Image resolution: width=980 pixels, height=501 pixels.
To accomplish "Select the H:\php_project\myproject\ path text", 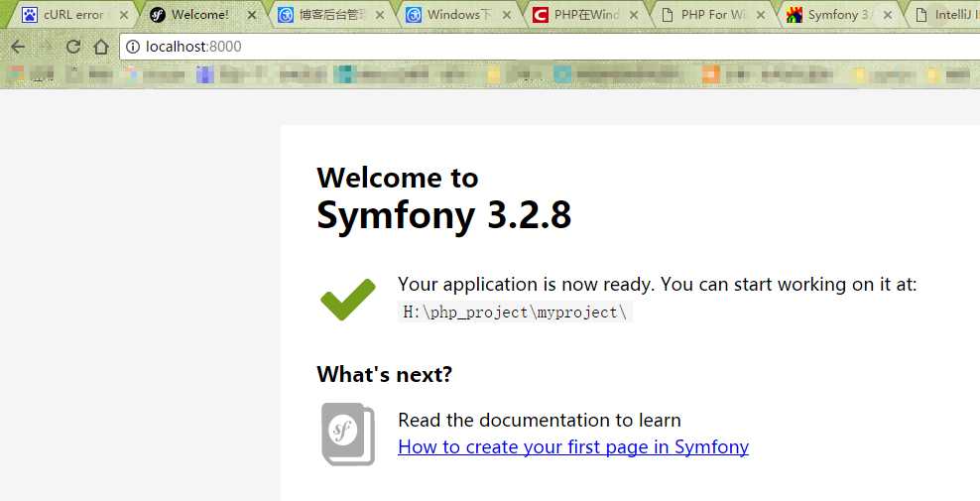I will click(515, 313).
